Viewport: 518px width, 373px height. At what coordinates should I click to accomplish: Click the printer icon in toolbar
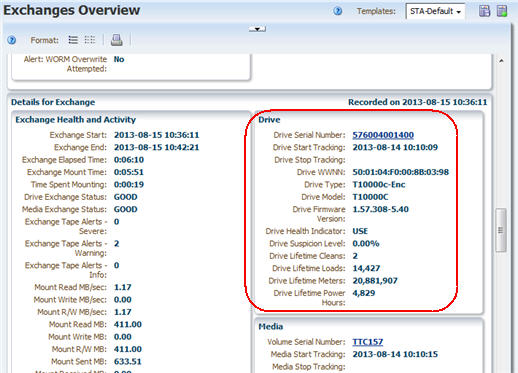tap(116, 40)
